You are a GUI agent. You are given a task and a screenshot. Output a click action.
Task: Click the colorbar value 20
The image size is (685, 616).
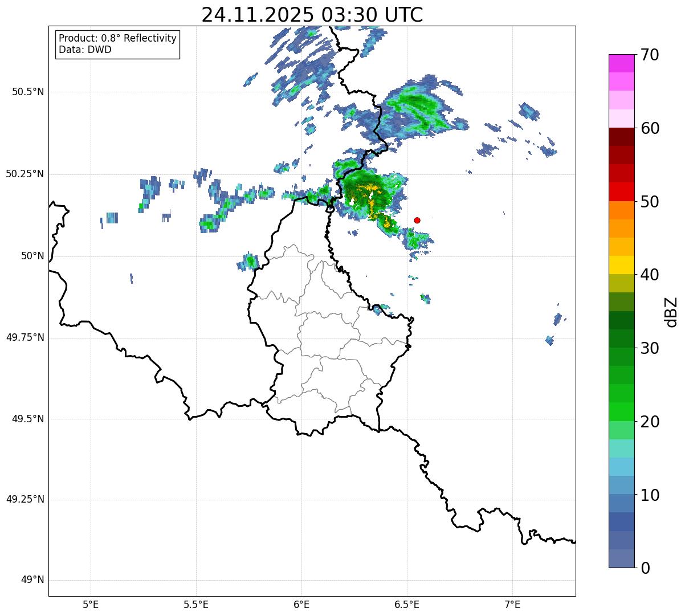pyautogui.click(x=650, y=422)
